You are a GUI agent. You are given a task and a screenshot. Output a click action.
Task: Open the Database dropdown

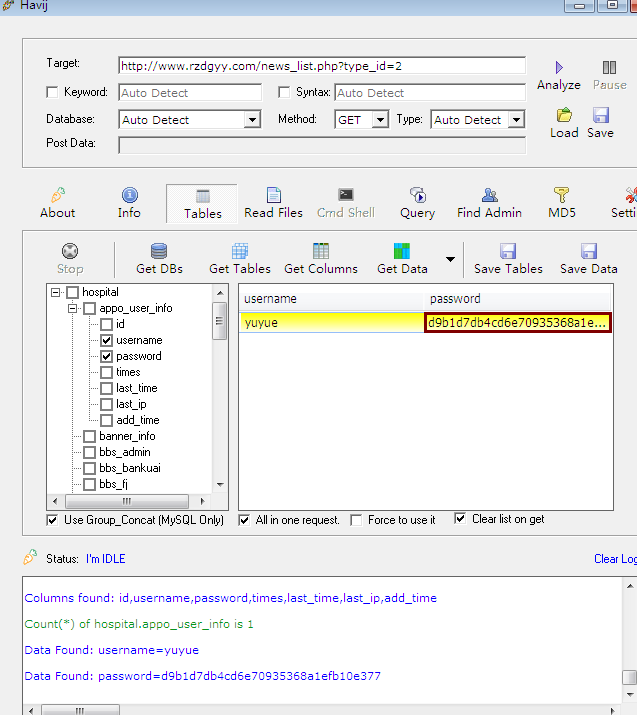click(252, 120)
